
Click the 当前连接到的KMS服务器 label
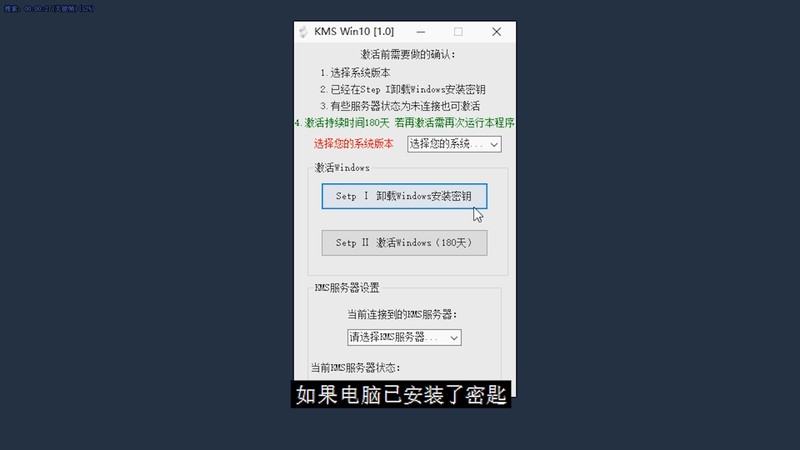[x=402, y=314]
